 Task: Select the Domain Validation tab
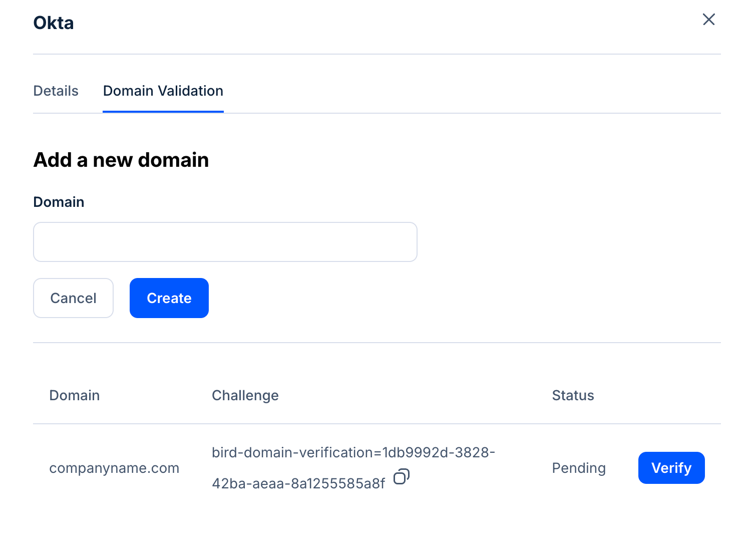(x=163, y=91)
